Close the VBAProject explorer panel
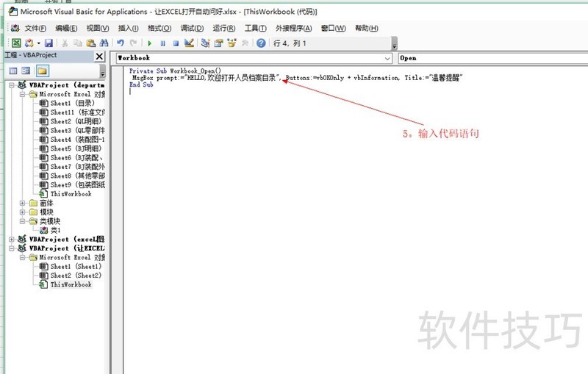Screen dimensions: 588x374 (x=99, y=57)
